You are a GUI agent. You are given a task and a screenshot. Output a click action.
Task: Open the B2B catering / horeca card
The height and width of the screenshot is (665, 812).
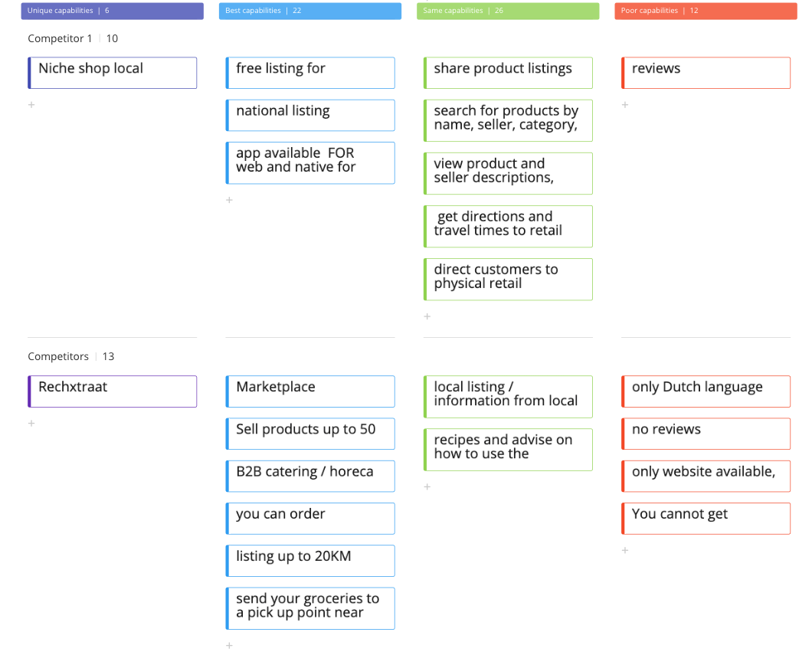(x=310, y=477)
